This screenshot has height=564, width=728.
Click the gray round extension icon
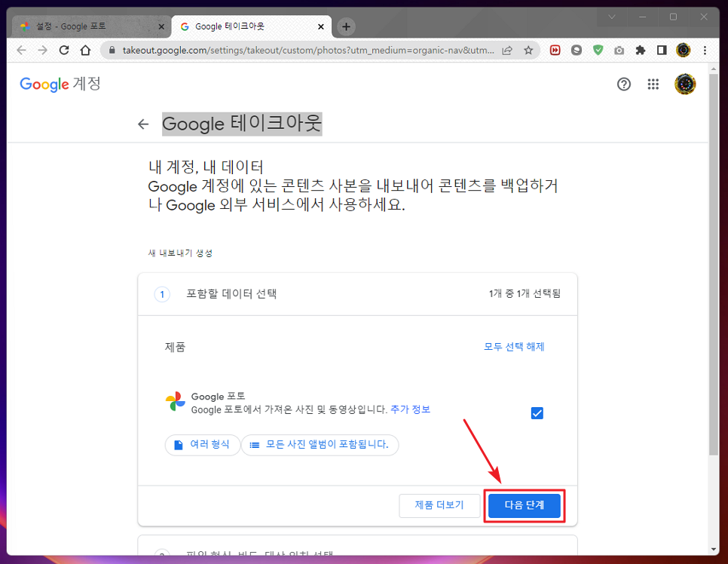point(577,51)
